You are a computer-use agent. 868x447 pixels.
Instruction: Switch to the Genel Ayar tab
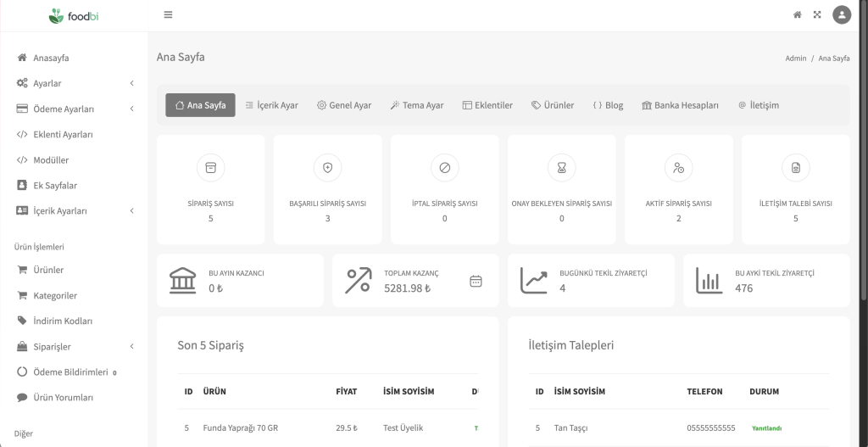pos(344,104)
